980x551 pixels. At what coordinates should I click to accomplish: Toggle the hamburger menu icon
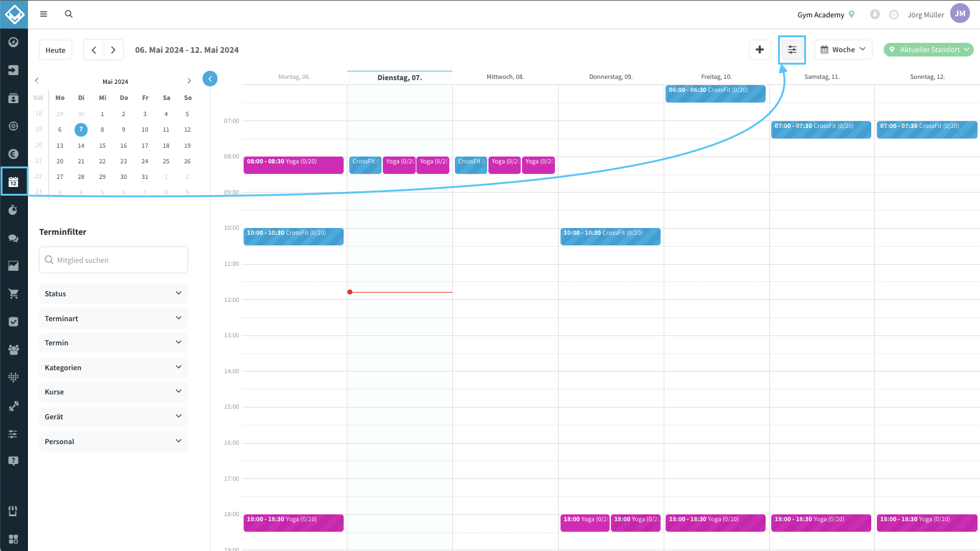click(44, 14)
